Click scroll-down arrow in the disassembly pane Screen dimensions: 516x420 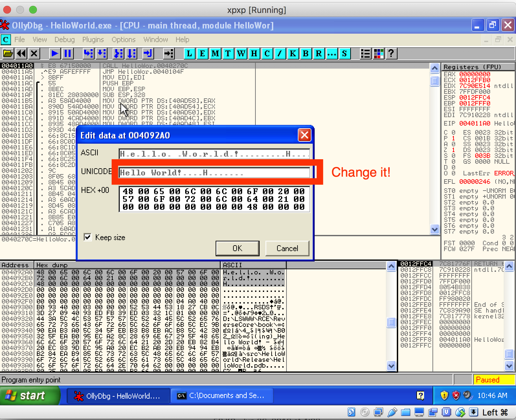pos(435,229)
